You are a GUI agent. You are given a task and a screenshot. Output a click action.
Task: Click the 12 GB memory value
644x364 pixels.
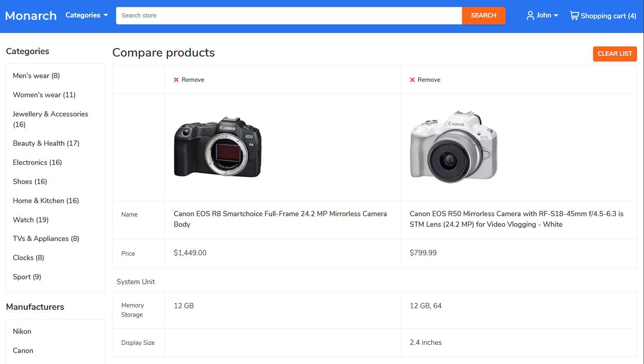184,306
